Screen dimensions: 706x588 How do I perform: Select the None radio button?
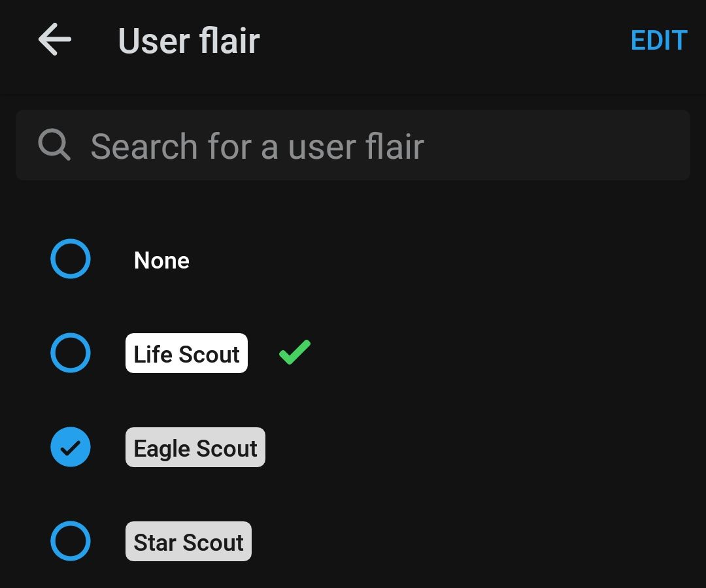(x=70, y=259)
